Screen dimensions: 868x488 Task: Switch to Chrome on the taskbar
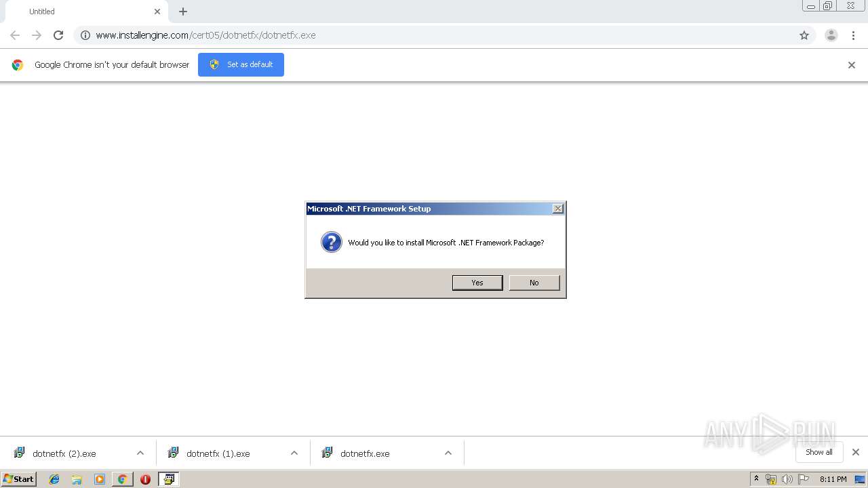(122, 479)
